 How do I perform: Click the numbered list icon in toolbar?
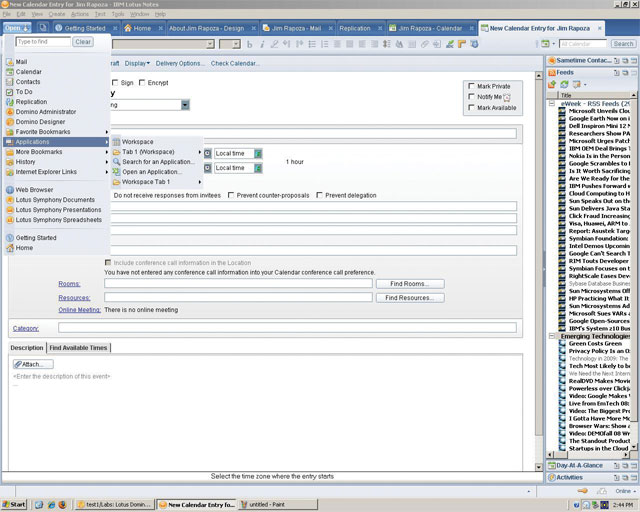[324, 44]
